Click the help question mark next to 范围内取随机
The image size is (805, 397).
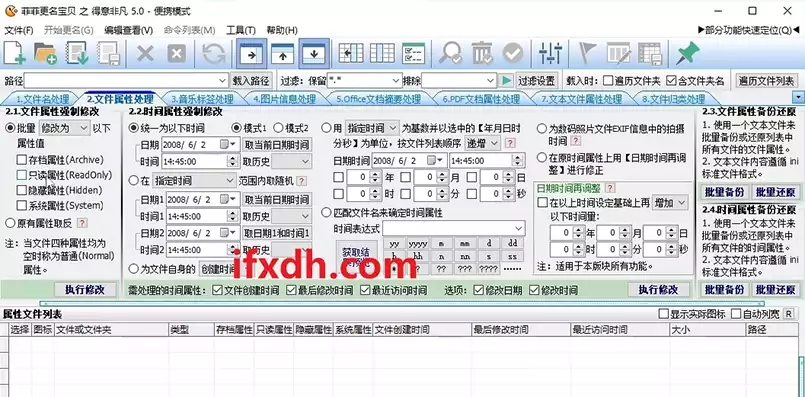301,181
